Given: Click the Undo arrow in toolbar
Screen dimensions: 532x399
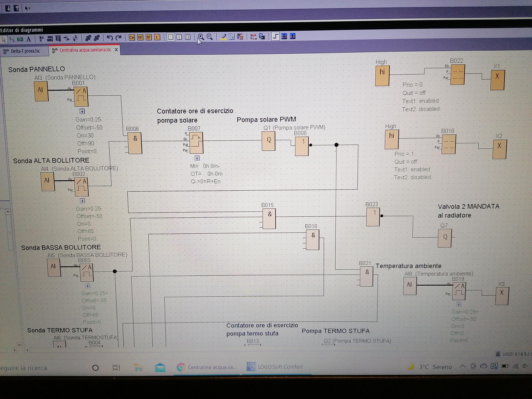Looking at the screenshot, I should (x=110, y=38).
